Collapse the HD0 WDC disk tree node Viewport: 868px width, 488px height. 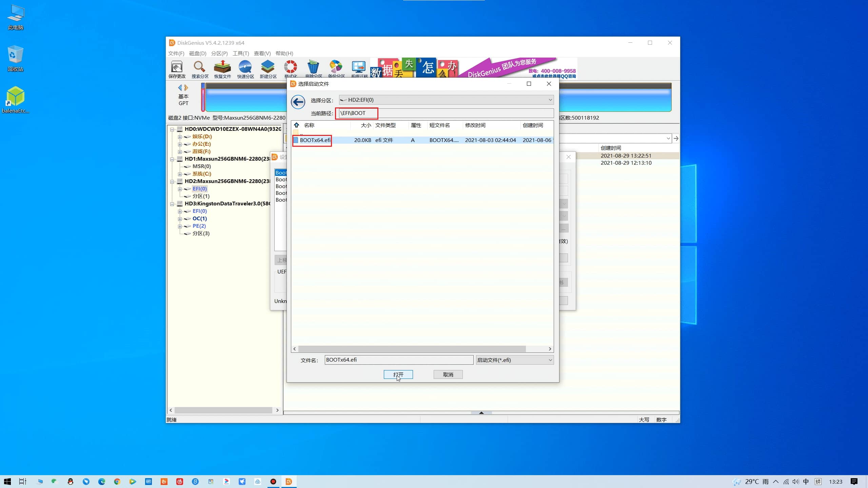click(172, 129)
